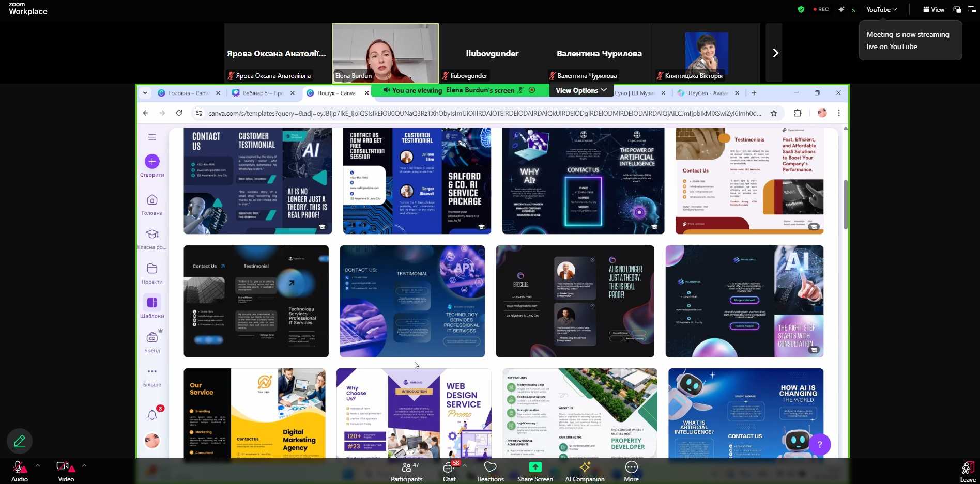Open the Digital Marketing Agency brochure template

pyautogui.click(x=255, y=413)
